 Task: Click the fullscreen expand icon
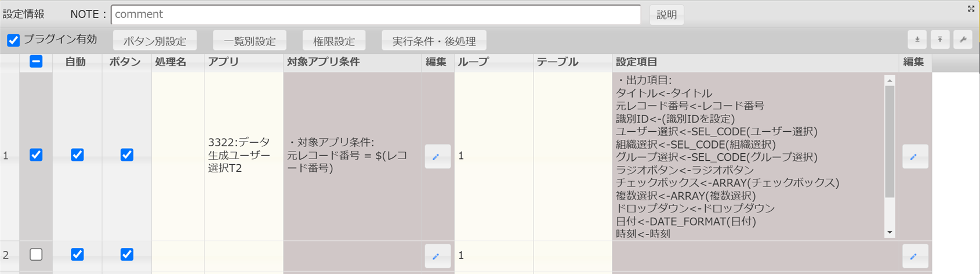point(971,9)
